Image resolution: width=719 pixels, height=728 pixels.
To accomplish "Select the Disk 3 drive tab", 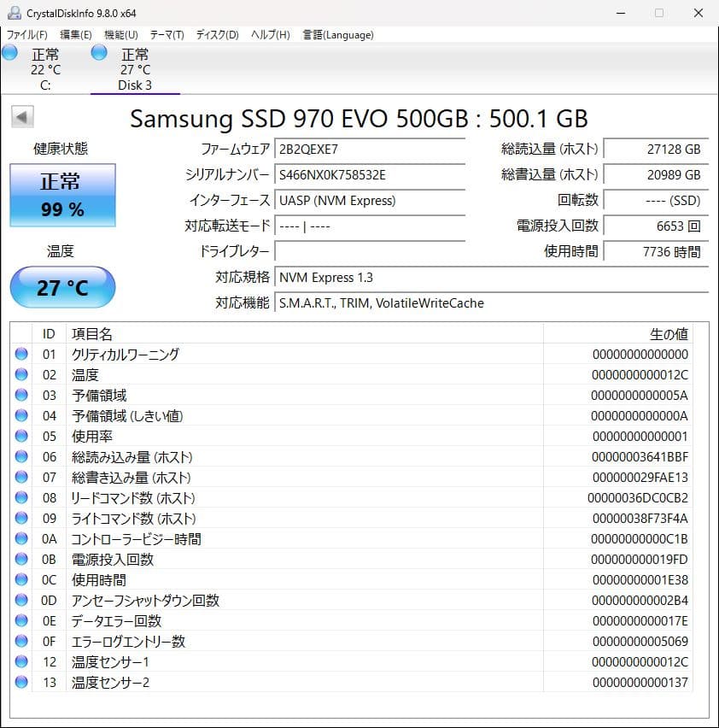I will [x=135, y=68].
